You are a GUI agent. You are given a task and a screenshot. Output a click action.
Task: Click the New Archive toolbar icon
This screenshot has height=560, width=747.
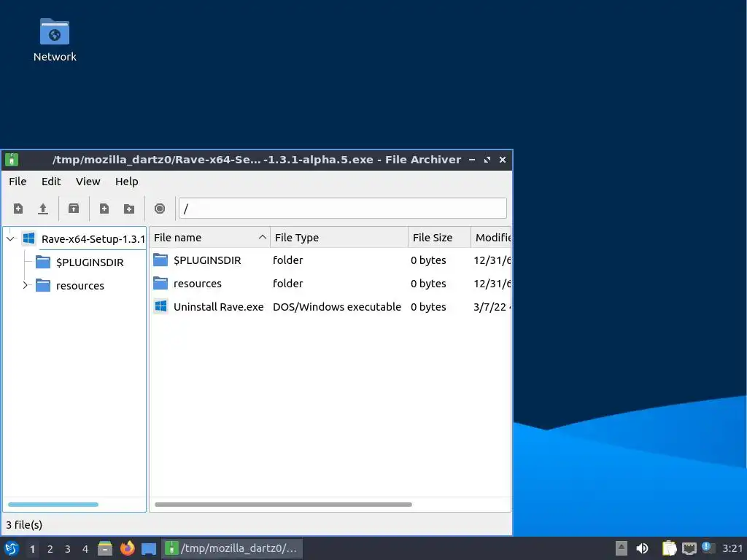(x=18, y=209)
